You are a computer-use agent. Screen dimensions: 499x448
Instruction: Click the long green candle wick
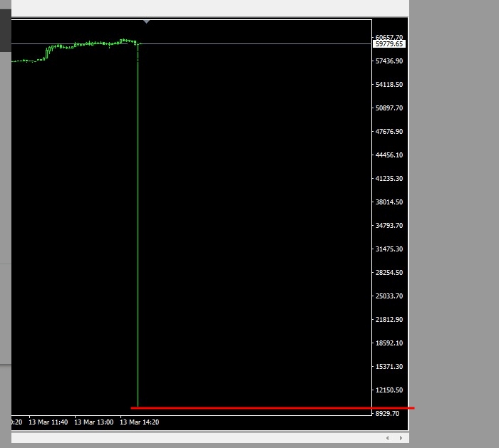tap(138, 226)
